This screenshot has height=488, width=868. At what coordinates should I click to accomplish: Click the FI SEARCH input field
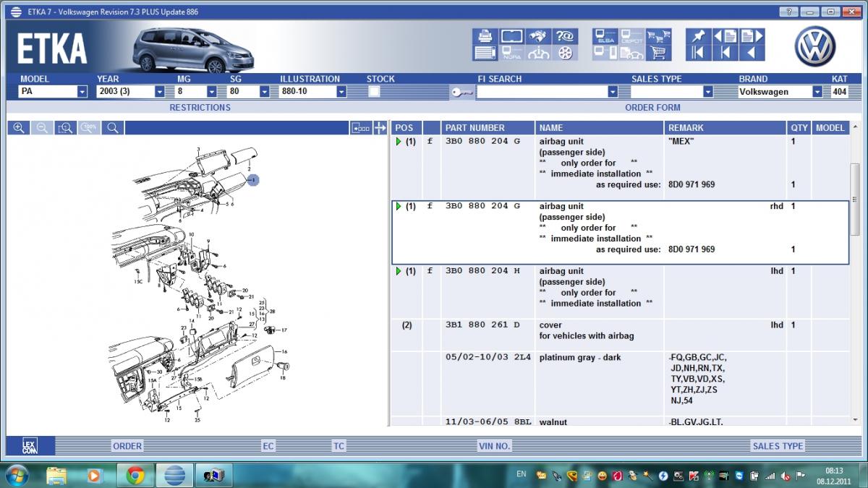pyautogui.click(x=541, y=92)
